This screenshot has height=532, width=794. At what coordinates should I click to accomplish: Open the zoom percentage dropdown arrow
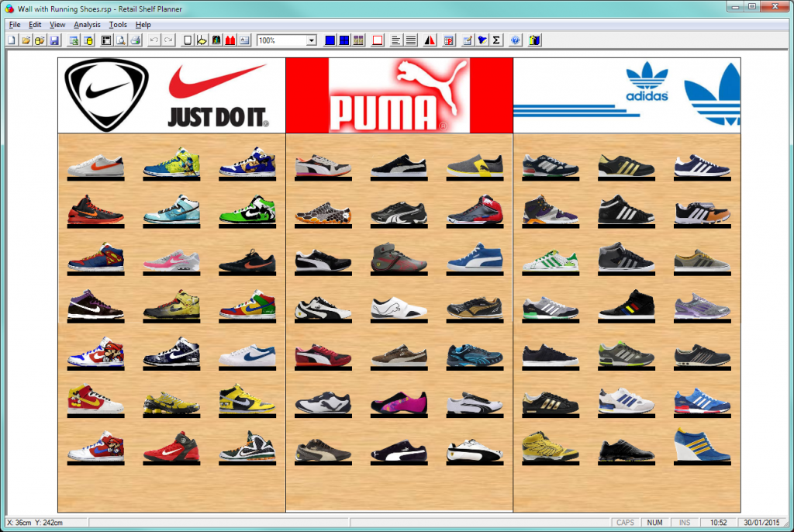(x=312, y=40)
